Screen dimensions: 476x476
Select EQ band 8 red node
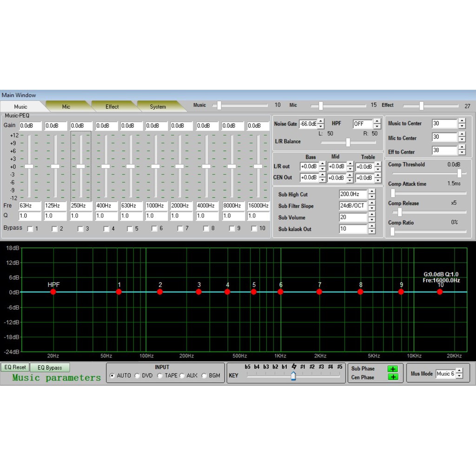coord(360,291)
